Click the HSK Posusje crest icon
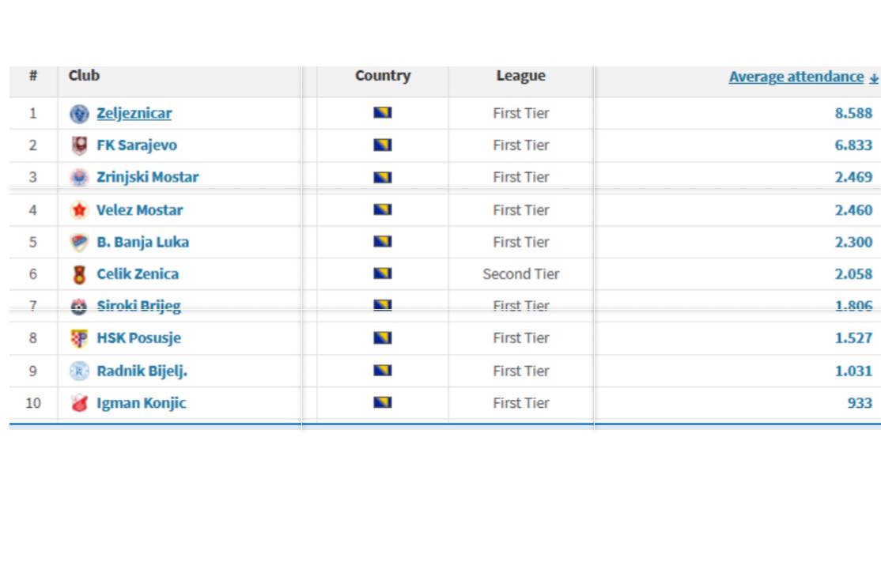The width and height of the screenshot is (881, 588). 79,338
